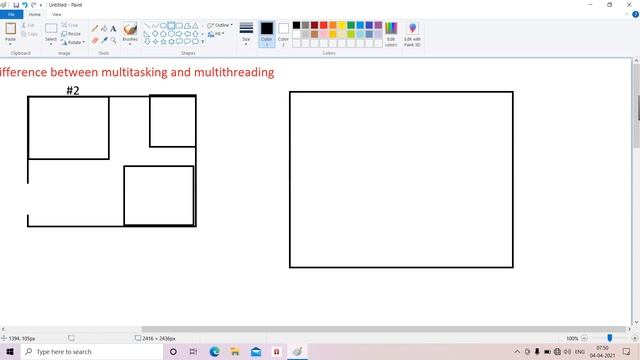Screen dimensions: 640x360
Task: Open the notification center icon
Action: (627, 351)
